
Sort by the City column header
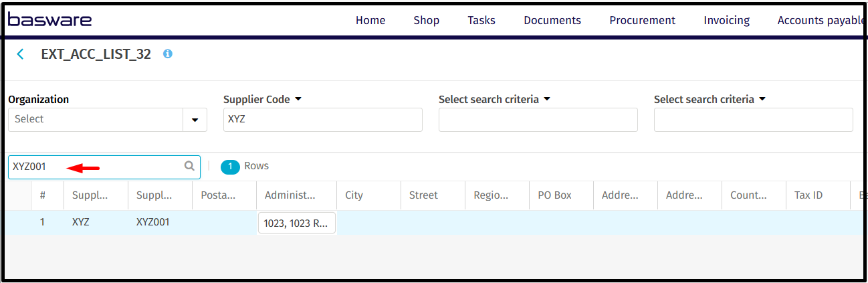click(354, 195)
